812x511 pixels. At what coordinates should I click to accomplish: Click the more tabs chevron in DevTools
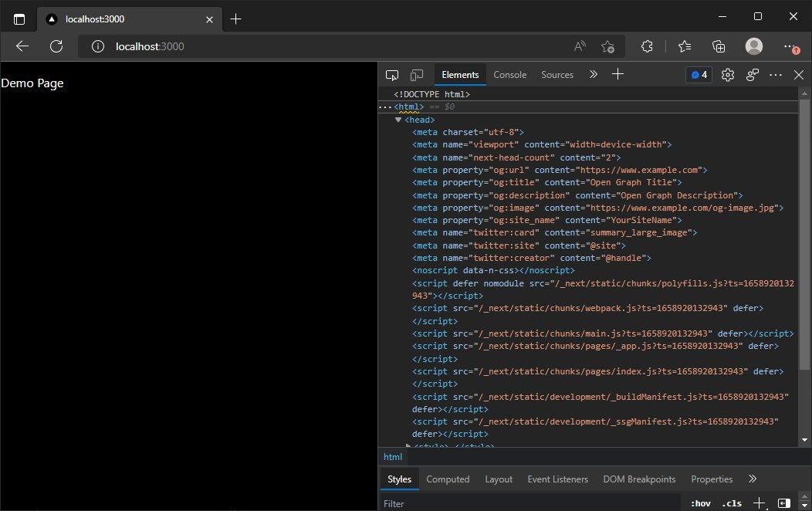(594, 74)
